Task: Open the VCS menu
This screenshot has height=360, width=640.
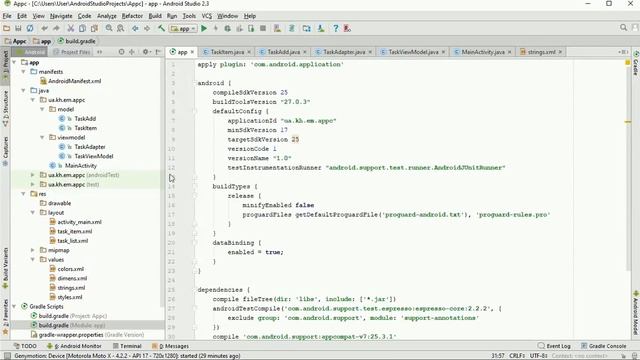Action: (x=207, y=16)
